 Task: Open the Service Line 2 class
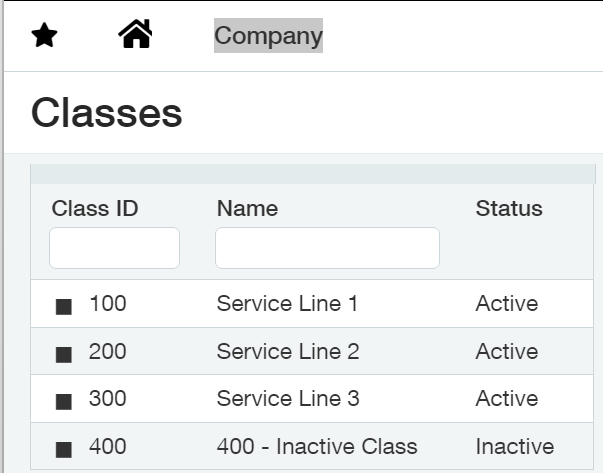(288, 351)
